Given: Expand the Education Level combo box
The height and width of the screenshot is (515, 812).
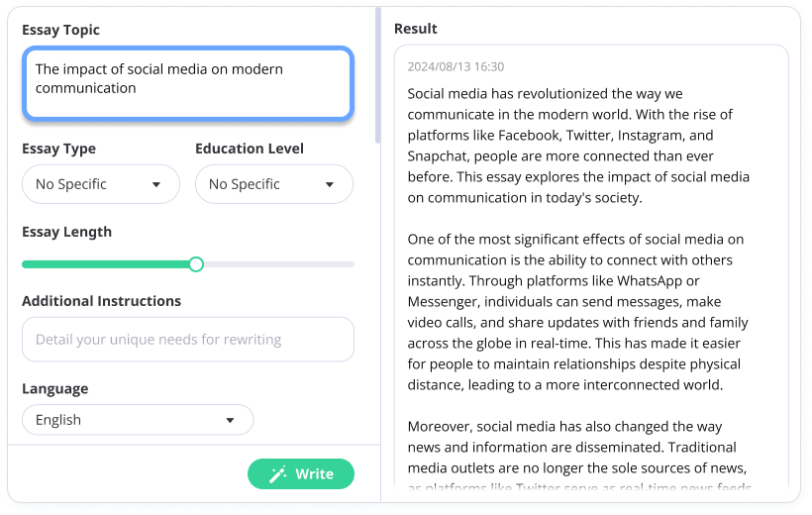Looking at the screenshot, I should coord(273,184).
